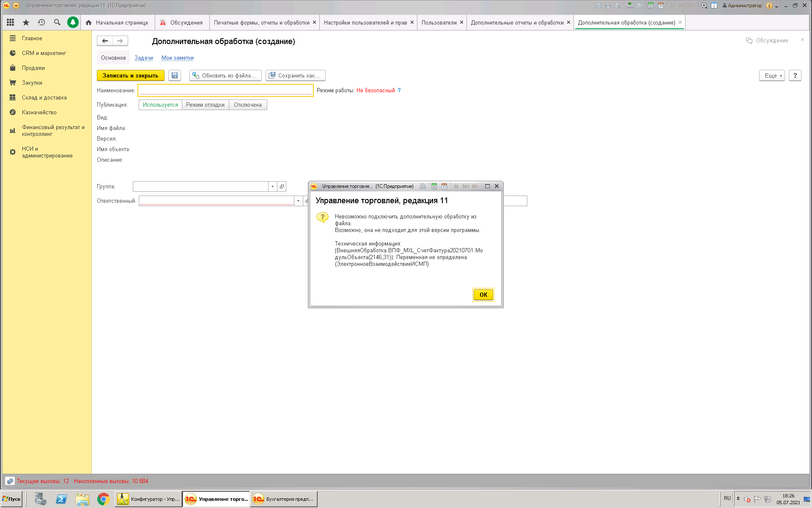Go forward with the right arrow button
Viewport: 812px width, 508px height.
click(120, 41)
